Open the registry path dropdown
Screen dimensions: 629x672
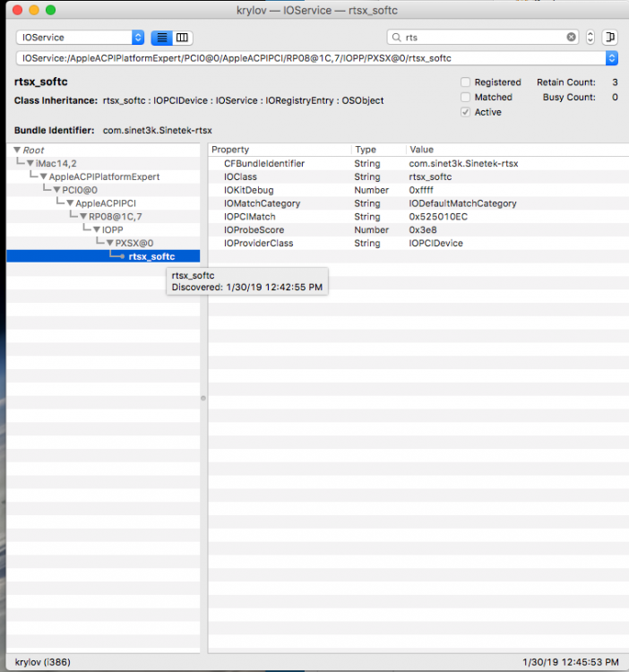click(611, 58)
